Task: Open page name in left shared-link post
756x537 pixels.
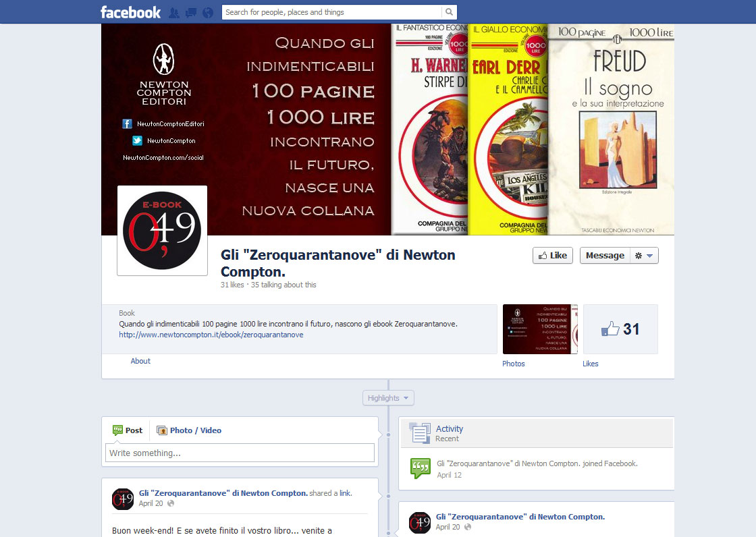Action: pyautogui.click(x=223, y=493)
